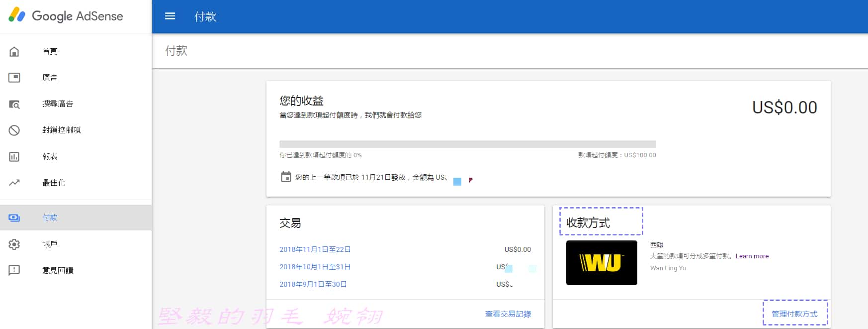
Task: Click 管理付款方式 link
Action: point(794,314)
